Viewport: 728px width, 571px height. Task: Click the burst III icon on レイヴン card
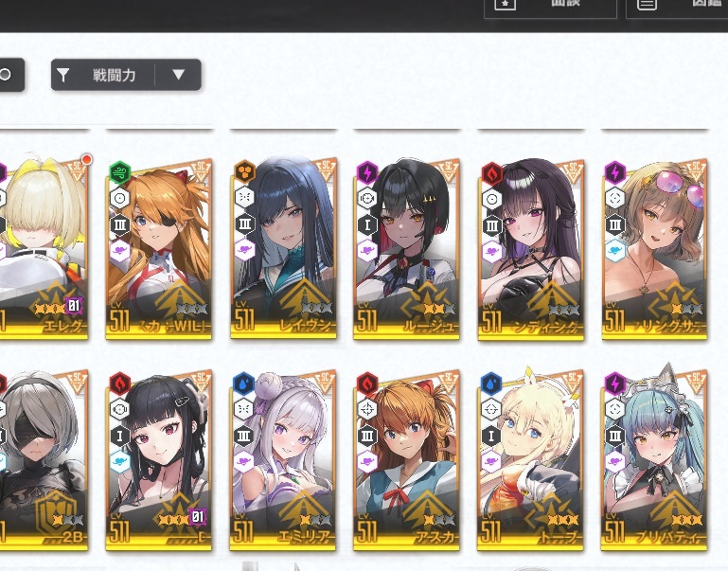point(244,224)
